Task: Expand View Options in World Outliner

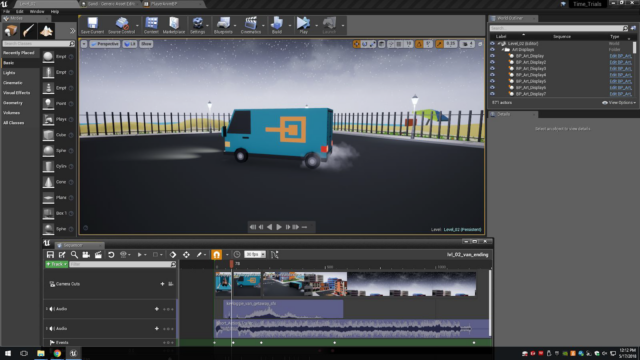Action: coord(619,102)
